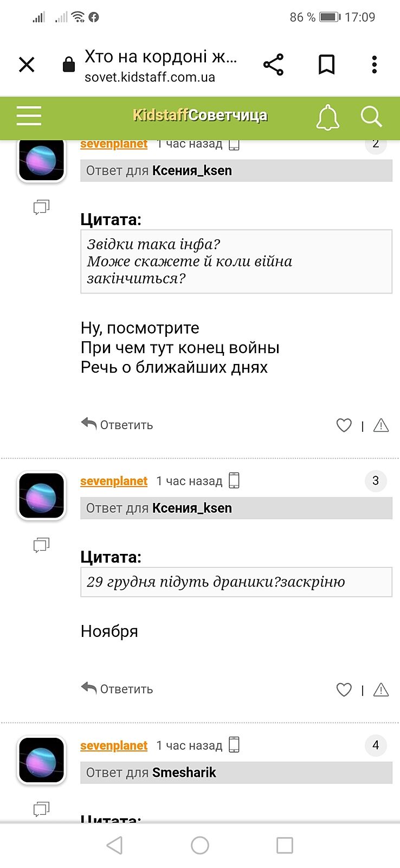This screenshot has height=868, width=400.
Task: Tap the KidstaffСоветчица logo
Action: (x=200, y=115)
